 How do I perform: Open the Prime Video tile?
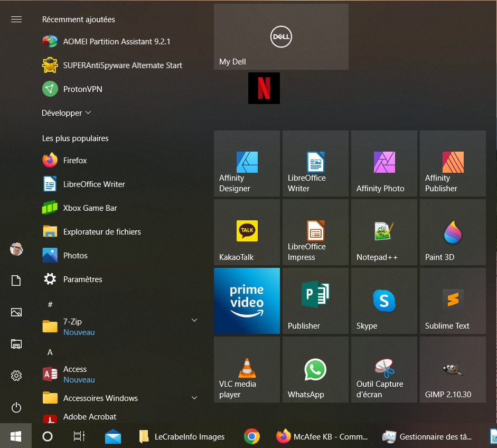[247, 301]
